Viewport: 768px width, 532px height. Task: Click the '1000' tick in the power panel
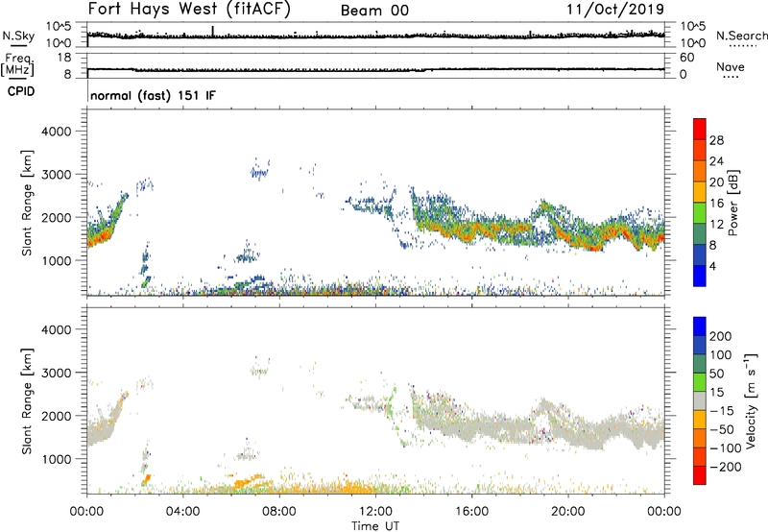(57, 260)
